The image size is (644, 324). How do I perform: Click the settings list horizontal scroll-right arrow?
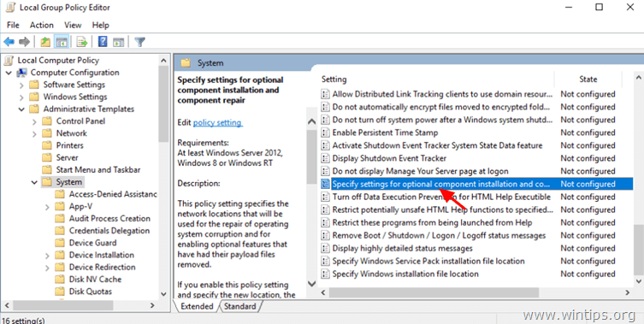point(627,292)
